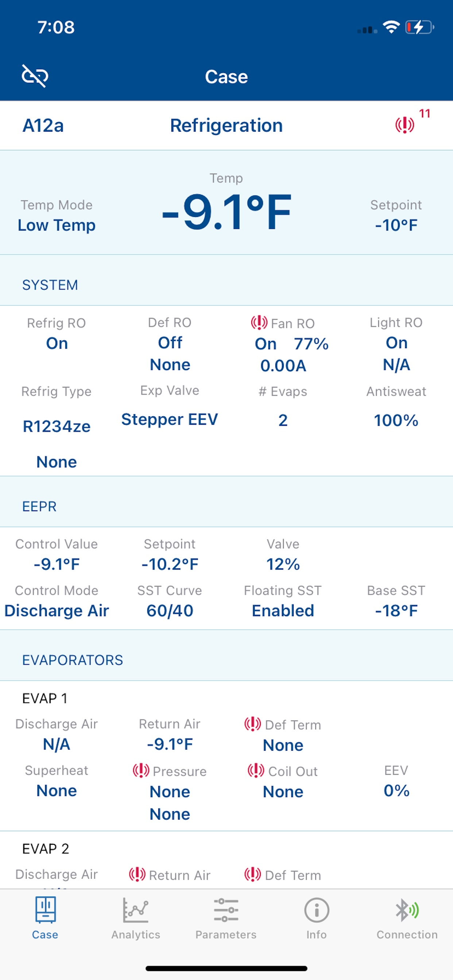Screen dimensions: 453x980
Task: Go to the Info tab
Action: point(316,918)
